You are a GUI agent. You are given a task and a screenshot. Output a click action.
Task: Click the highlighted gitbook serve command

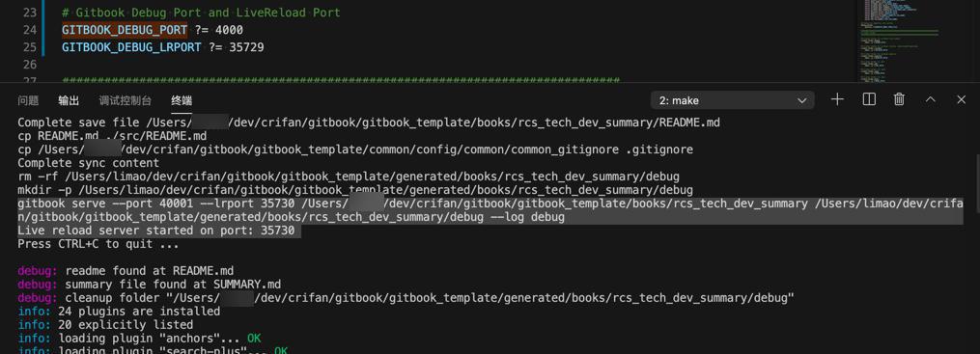[490, 210]
